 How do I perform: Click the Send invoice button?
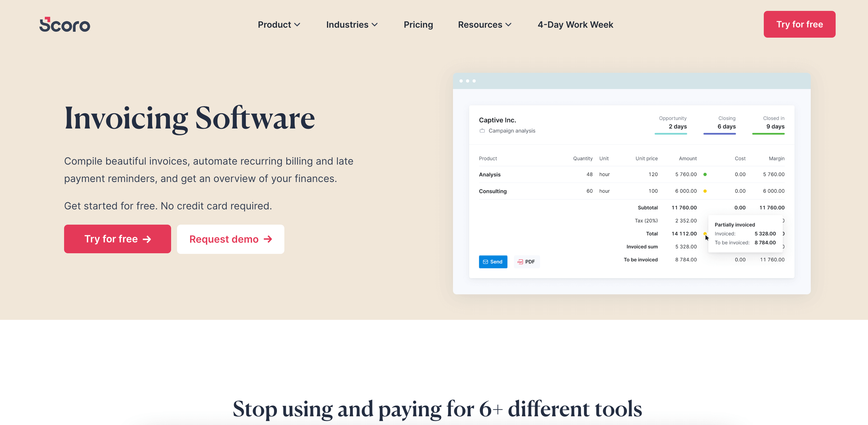click(x=493, y=261)
